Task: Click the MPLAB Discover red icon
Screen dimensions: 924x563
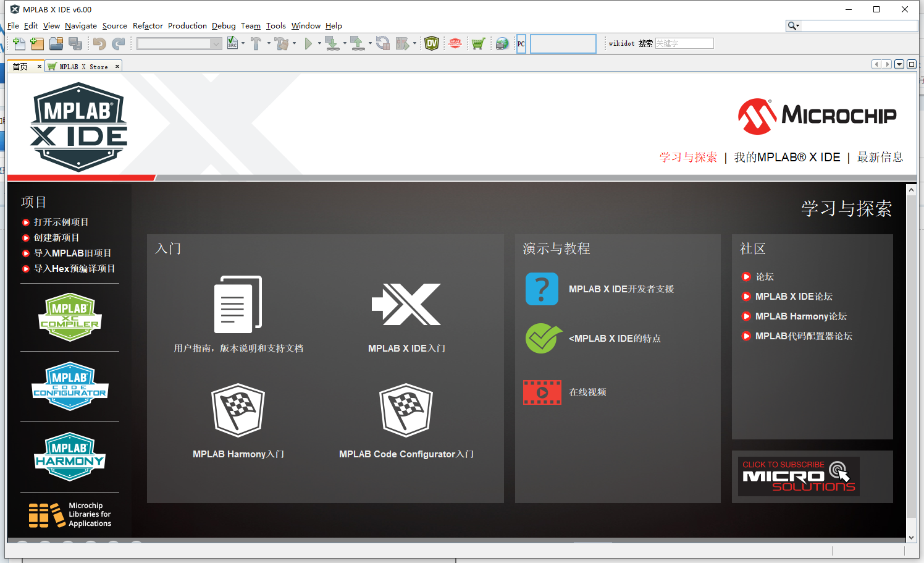Action: click(455, 43)
